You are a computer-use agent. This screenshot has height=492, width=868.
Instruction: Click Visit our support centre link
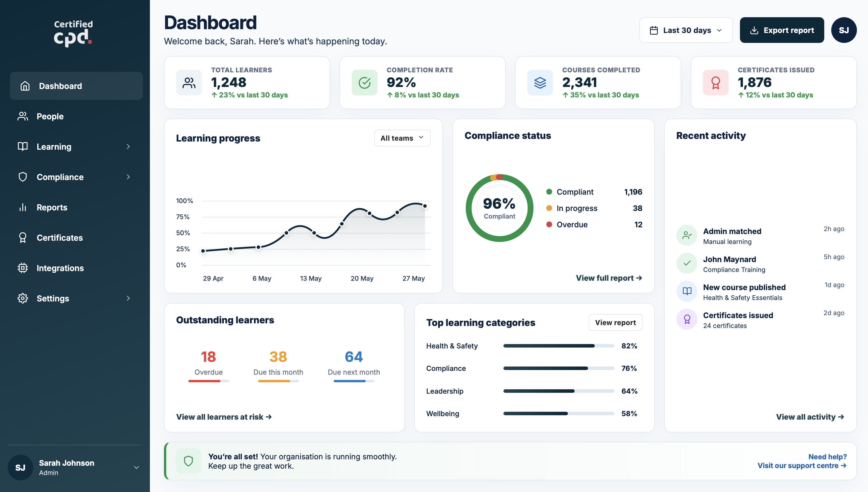tap(802, 466)
